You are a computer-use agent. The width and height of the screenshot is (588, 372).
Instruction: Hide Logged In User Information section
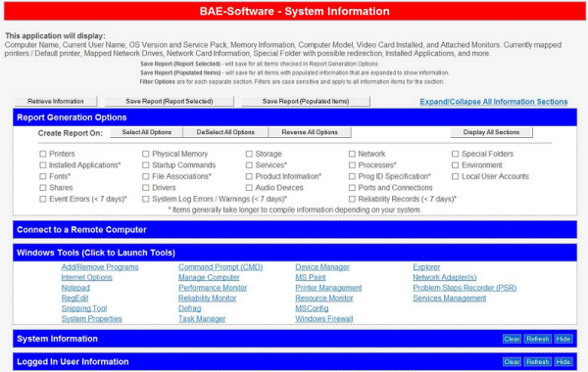click(563, 362)
